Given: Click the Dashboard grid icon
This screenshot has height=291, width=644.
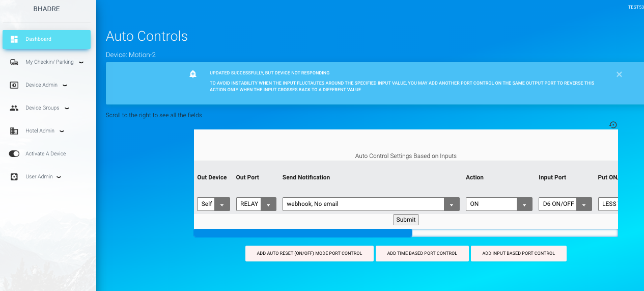Looking at the screenshot, I should coord(14,39).
